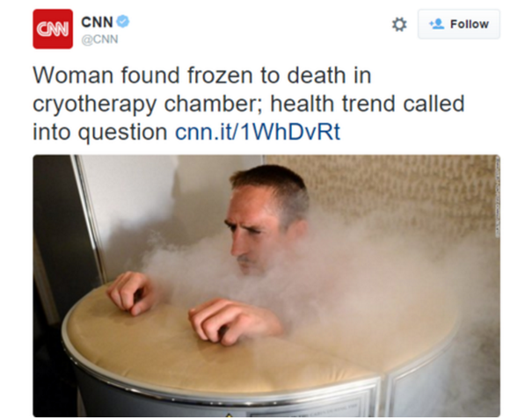Open the gear settings icon
Image resolution: width=518 pixels, height=420 pixels.
(399, 25)
